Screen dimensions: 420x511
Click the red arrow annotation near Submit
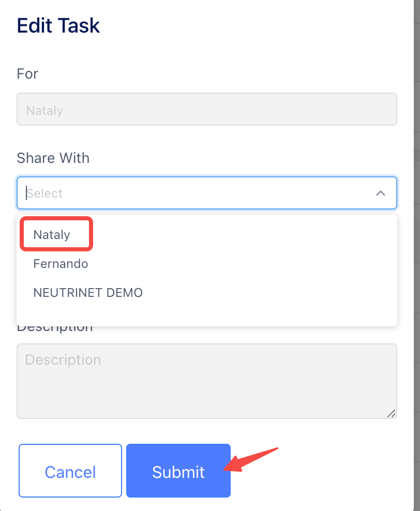251,459
